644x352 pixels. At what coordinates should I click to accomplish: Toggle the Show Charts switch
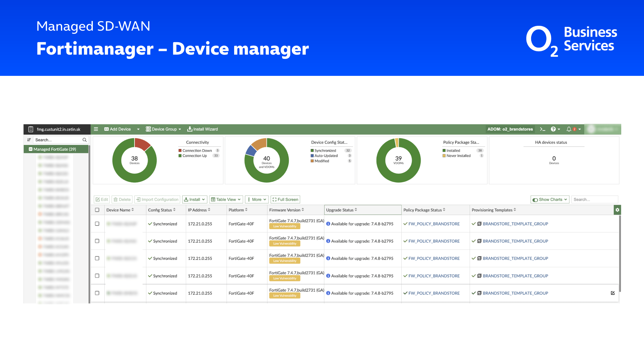(535, 200)
